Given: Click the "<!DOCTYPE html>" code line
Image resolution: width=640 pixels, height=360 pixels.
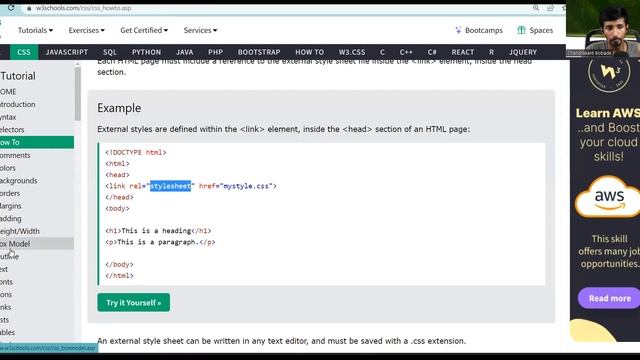Looking at the screenshot, I should pyautogui.click(x=136, y=152).
